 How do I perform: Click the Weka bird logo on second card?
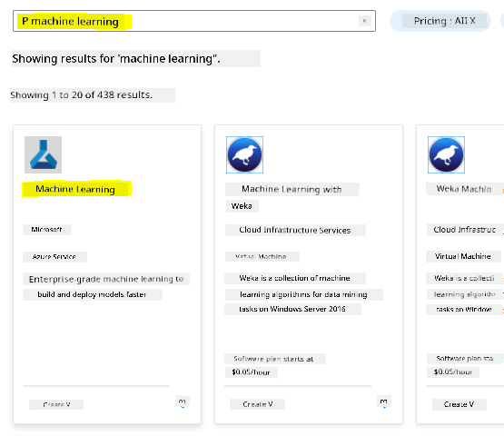pyautogui.click(x=244, y=154)
